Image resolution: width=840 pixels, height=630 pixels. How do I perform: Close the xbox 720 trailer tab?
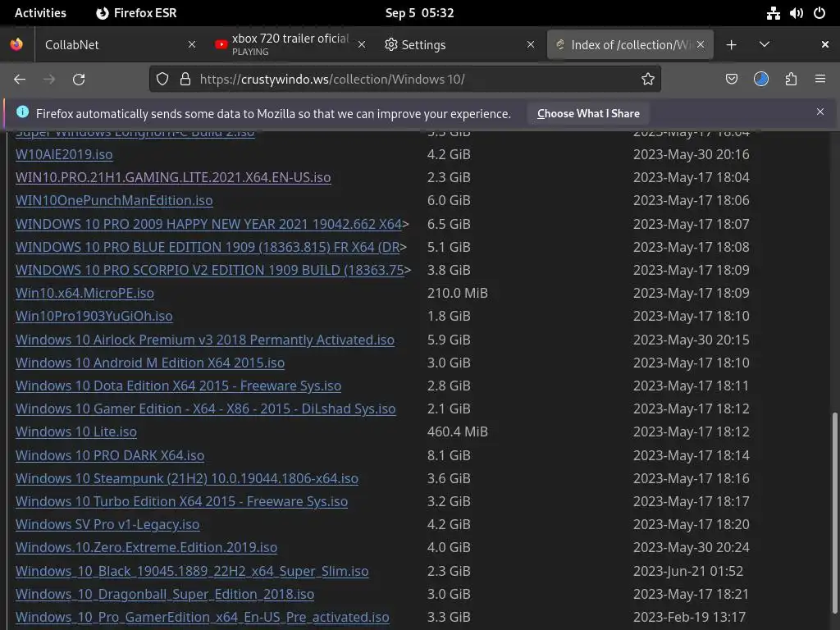362,44
